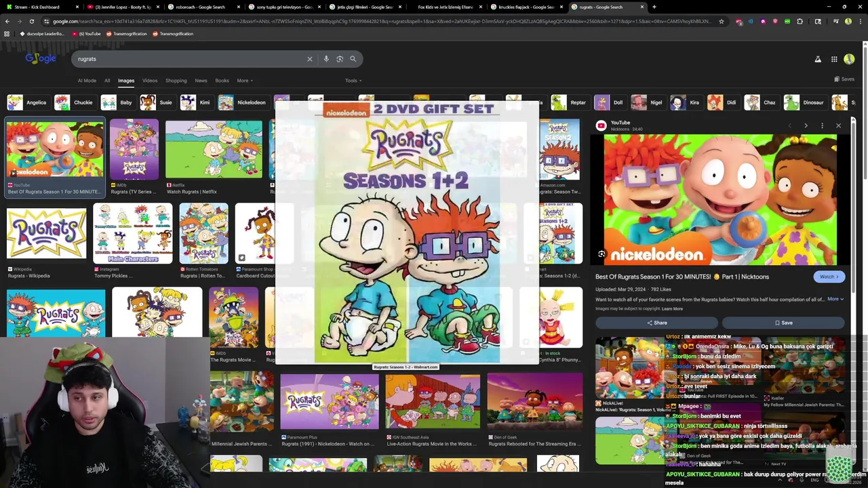The width and height of the screenshot is (868, 488).
Task: Filter images by Angelica chip
Action: [x=27, y=102]
